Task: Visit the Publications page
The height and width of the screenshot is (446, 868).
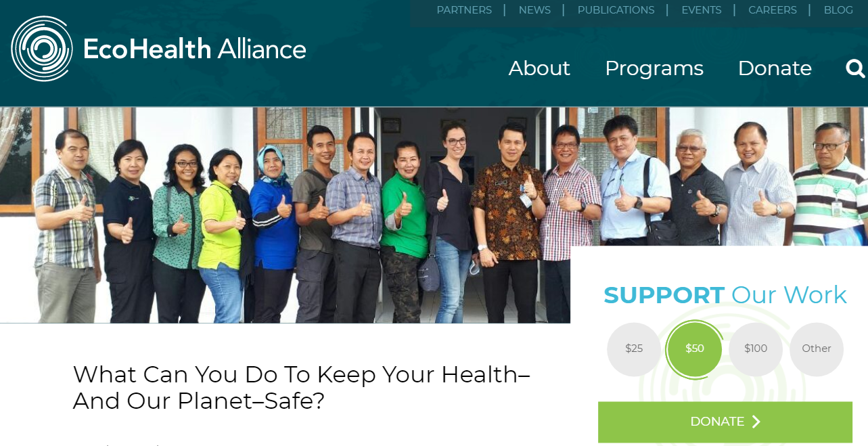Action: (x=616, y=10)
